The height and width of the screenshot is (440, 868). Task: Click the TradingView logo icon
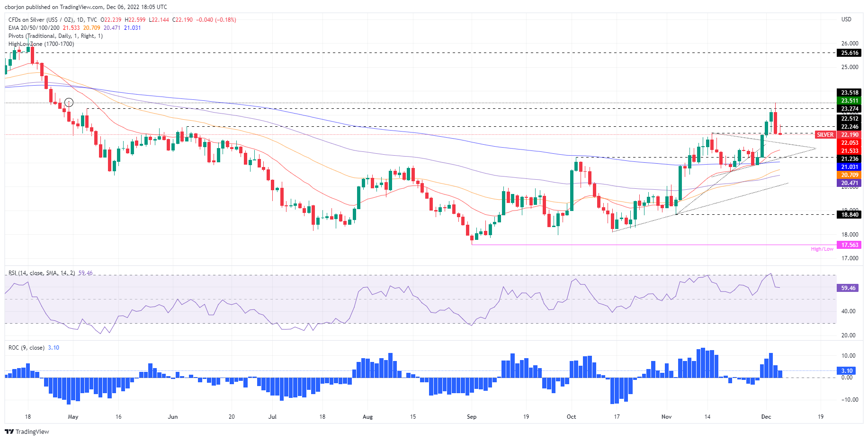click(x=9, y=431)
